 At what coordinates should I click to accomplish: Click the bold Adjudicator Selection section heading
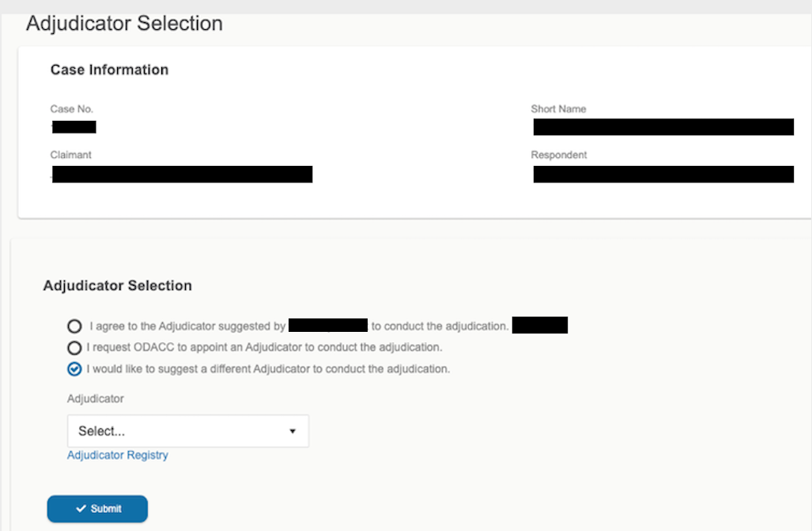pyautogui.click(x=117, y=285)
